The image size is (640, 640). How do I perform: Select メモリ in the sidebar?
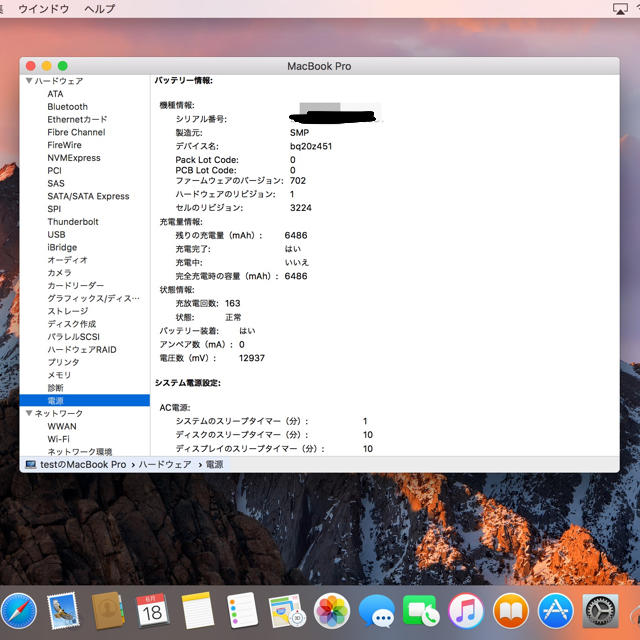tap(59, 375)
